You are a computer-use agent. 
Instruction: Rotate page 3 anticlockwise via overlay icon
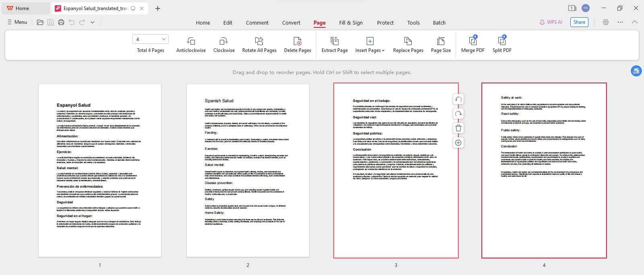[x=458, y=99]
